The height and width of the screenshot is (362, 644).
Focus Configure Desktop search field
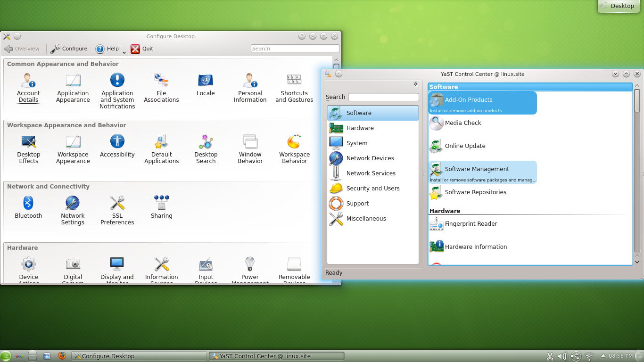(295, 49)
